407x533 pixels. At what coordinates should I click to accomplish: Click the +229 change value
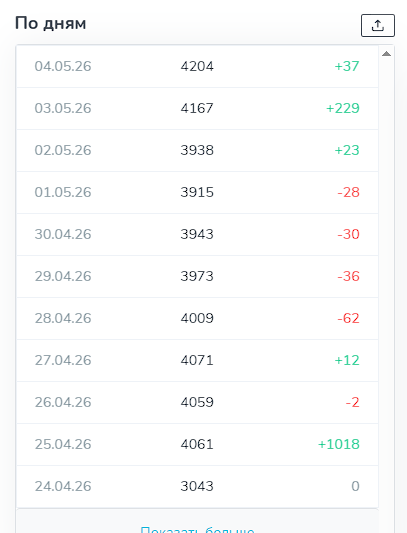343,108
